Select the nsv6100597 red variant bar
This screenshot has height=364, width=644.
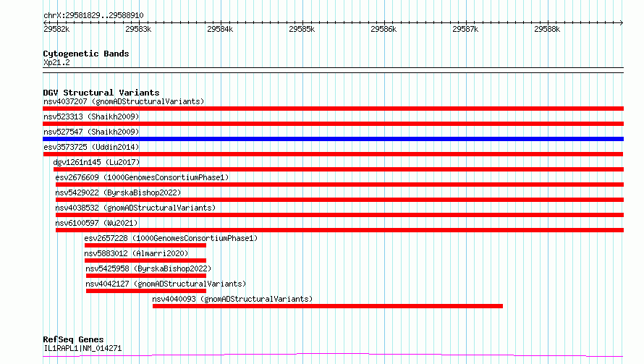339,230
